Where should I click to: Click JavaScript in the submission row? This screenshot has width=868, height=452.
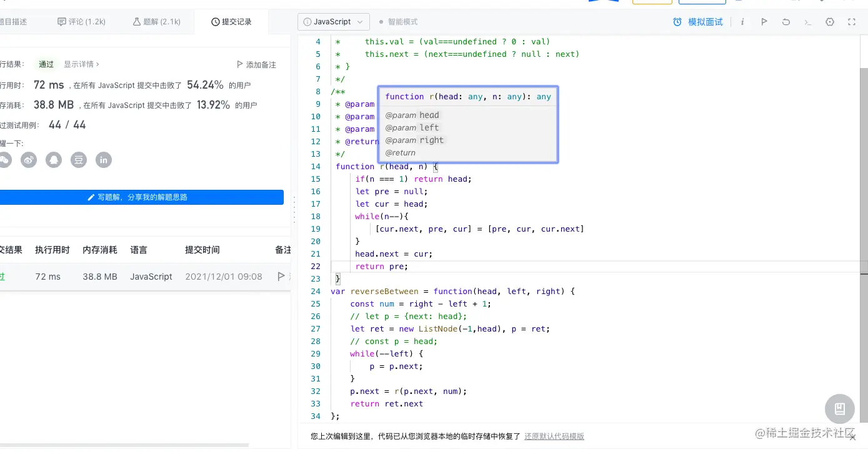[x=151, y=277]
